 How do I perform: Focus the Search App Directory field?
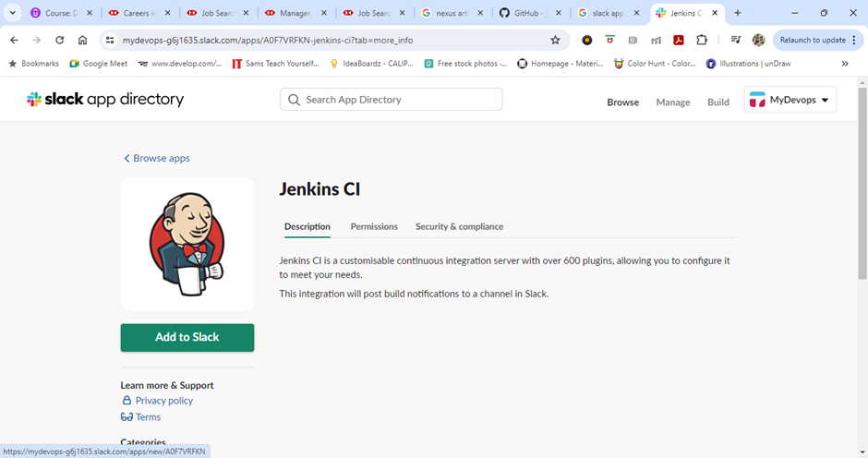point(392,100)
